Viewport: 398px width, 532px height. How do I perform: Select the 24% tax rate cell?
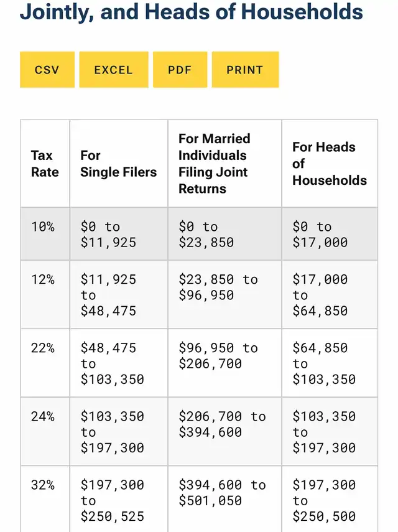(x=43, y=417)
